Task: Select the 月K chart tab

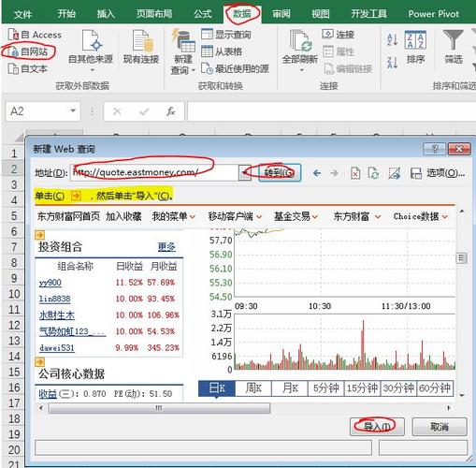Action: click(x=290, y=388)
